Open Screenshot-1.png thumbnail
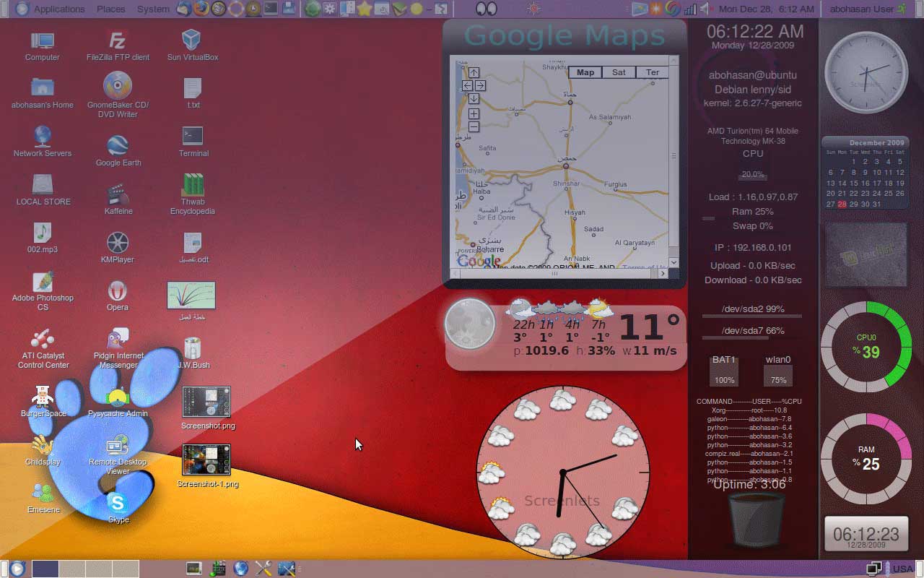The image size is (924, 578). pos(206,460)
